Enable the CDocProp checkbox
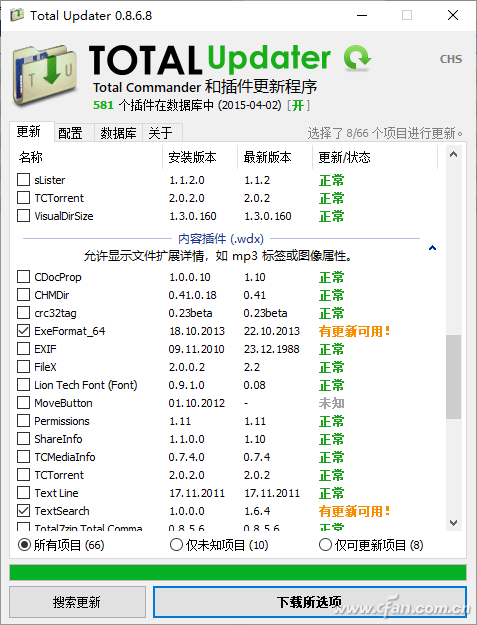Image resolution: width=477 pixels, height=625 pixels. 24,276
